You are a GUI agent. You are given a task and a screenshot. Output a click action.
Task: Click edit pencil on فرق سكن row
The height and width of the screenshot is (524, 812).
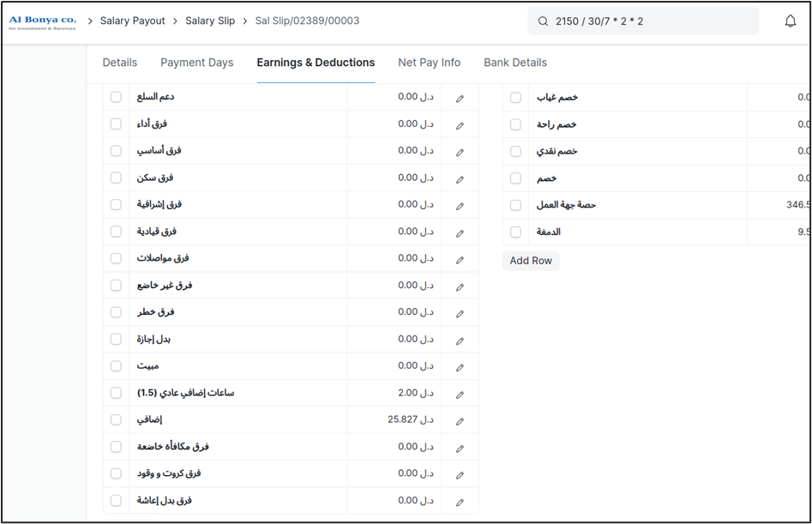pos(460,179)
